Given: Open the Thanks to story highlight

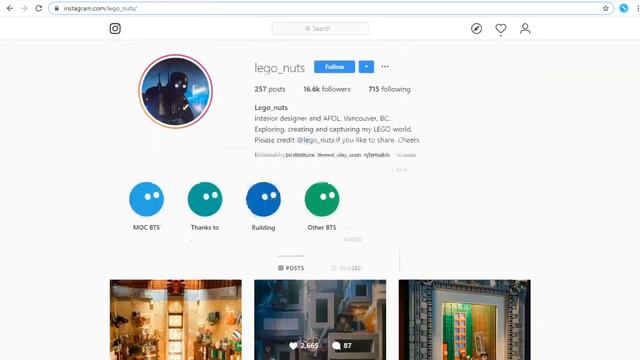Looking at the screenshot, I should (205, 199).
